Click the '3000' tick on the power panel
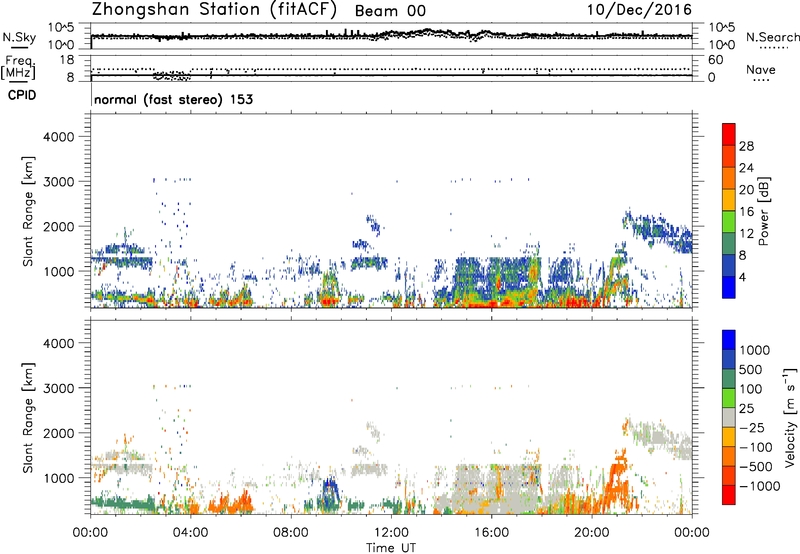Screen dimensions: 800x554 click(x=59, y=182)
